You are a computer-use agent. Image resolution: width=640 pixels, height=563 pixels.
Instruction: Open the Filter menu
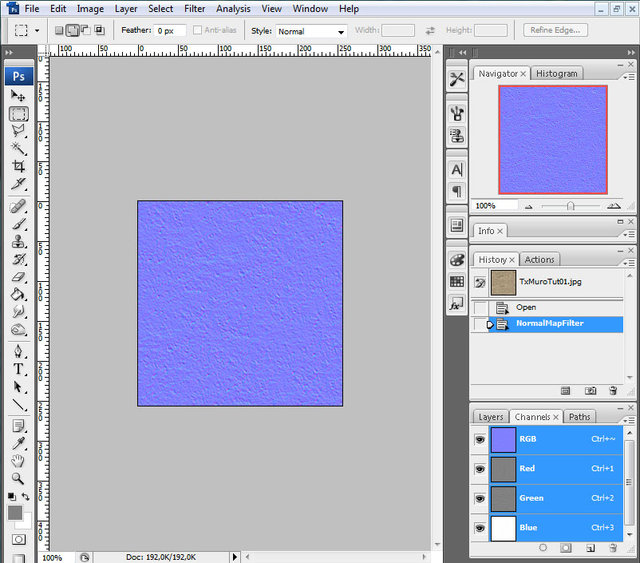194,9
